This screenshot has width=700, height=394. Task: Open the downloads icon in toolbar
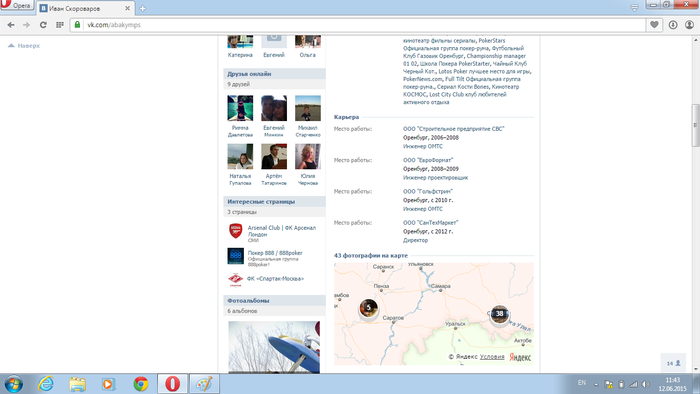[x=673, y=25]
